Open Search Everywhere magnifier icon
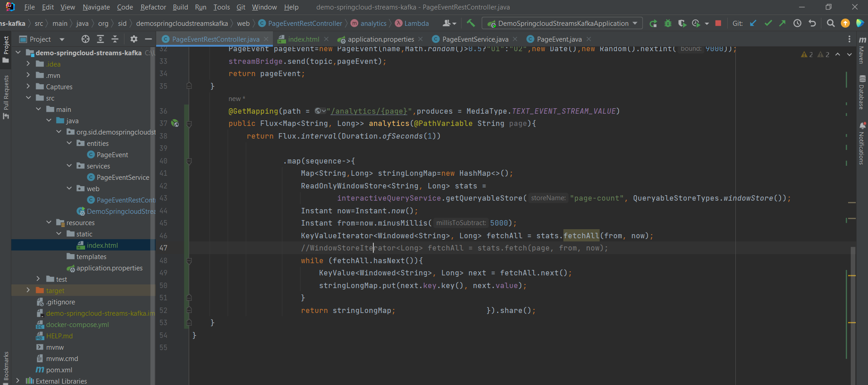Image resolution: width=868 pixels, height=385 pixels. [830, 23]
